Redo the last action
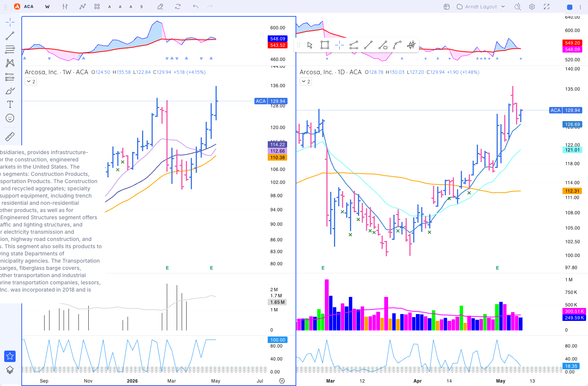The width and height of the screenshot is (588, 386). (210, 6)
